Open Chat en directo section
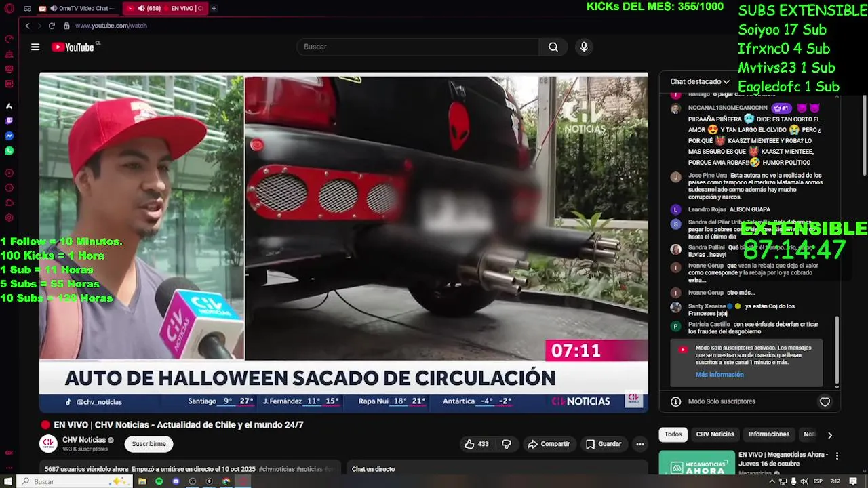868x488 pixels. (498, 469)
